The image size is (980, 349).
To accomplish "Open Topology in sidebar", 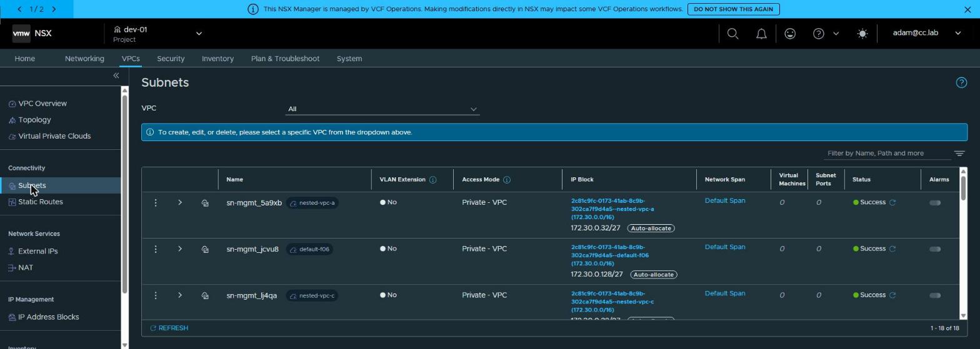I will pyautogui.click(x=34, y=120).
